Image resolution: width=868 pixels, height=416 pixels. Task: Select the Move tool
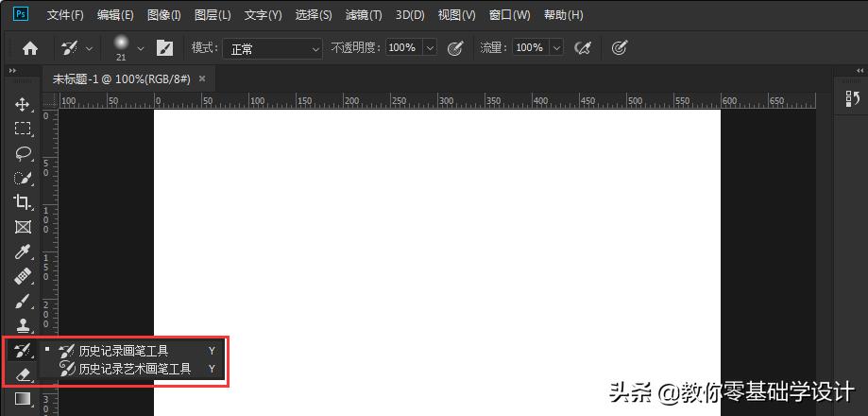22,104
